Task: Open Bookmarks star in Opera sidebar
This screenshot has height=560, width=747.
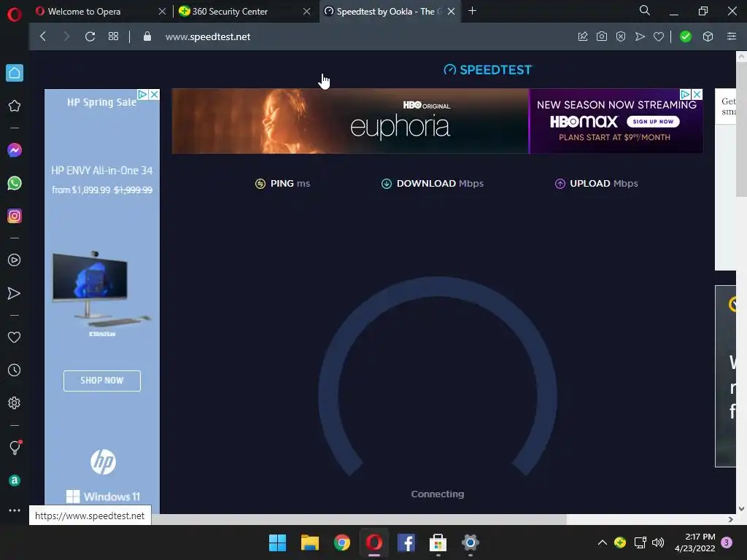Action: pyautogui.click(x=15, y=106)
